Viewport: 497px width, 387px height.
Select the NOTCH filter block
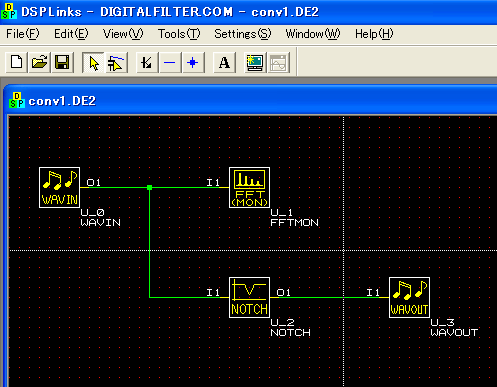coord(249,297)
